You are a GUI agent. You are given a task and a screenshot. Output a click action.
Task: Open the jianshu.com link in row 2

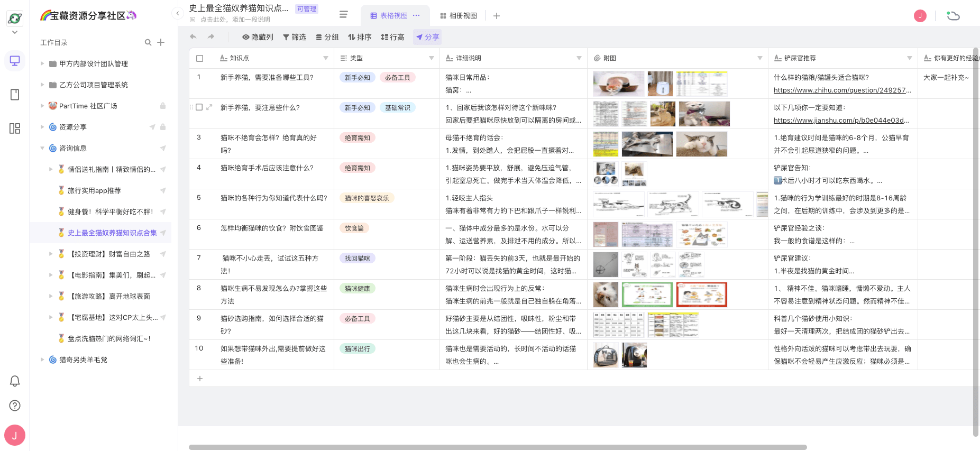click(x=841, y=121)
